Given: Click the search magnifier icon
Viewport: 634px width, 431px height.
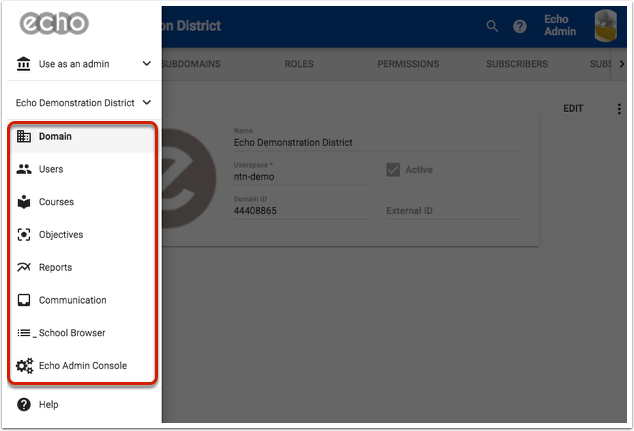Looking at the screenshot, I should coord(492,26).
